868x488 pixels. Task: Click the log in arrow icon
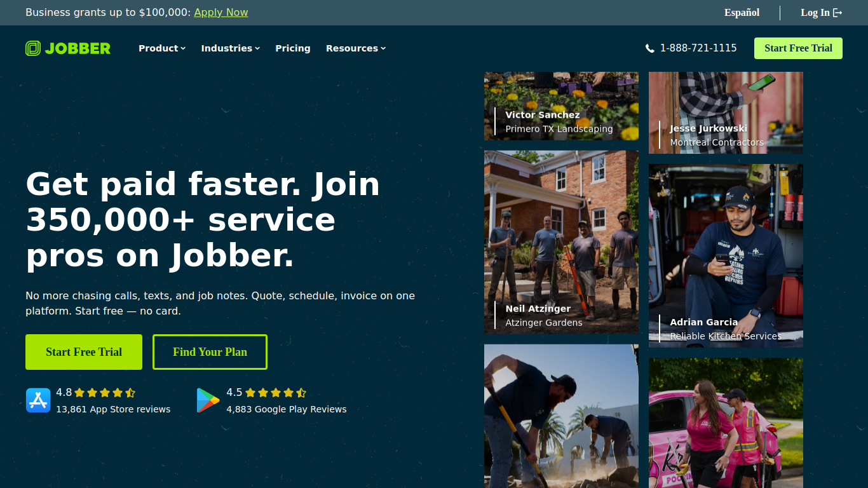point(837,13)
